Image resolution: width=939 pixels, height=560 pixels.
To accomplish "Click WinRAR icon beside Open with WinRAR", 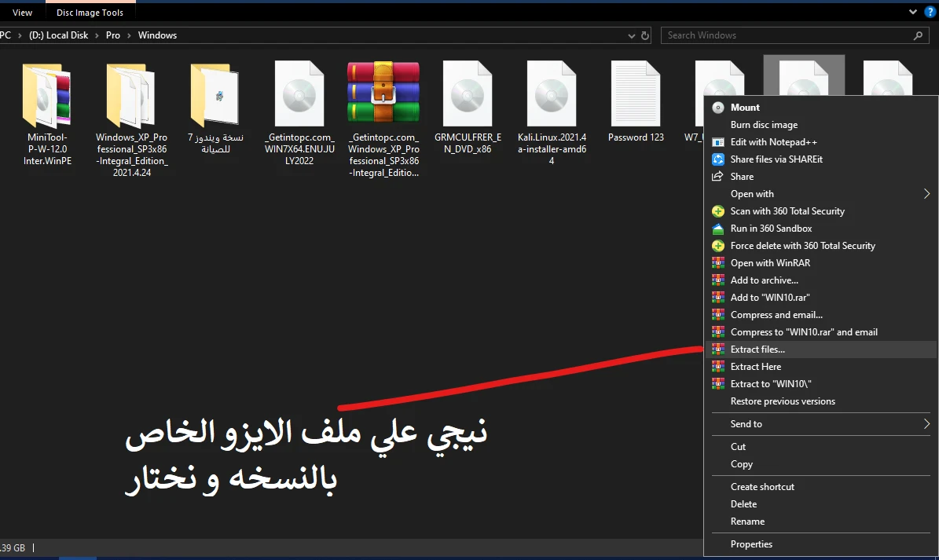I will 718,263.
